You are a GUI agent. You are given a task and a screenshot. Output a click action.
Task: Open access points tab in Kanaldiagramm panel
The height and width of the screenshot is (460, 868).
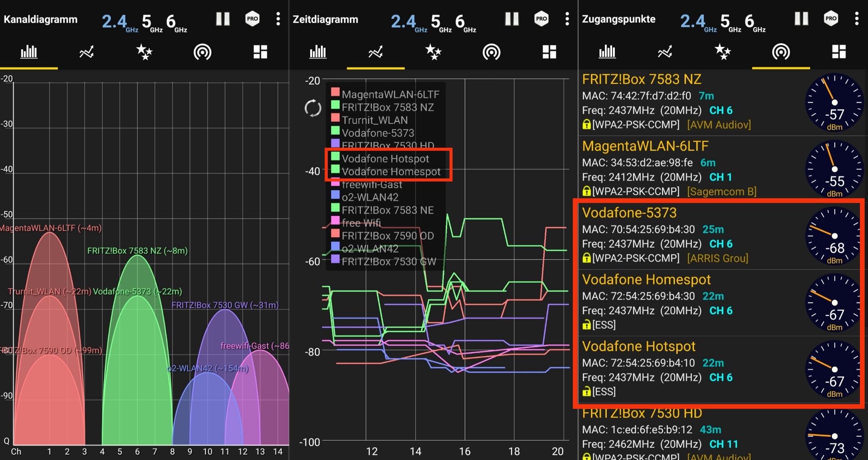click(202, 52)
